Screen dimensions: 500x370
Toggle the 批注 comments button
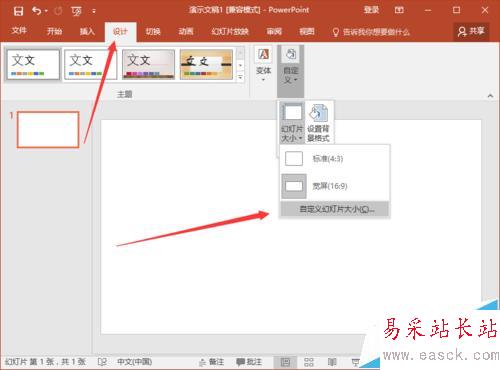[x=249, y=362]
